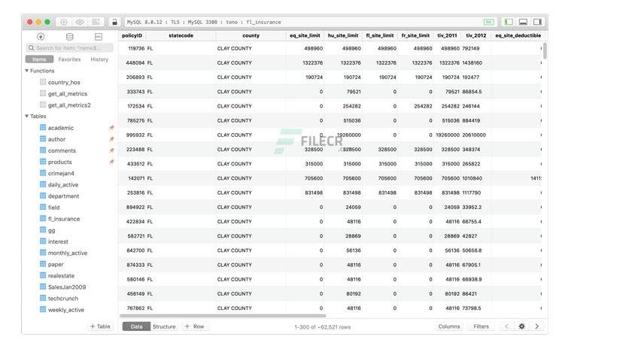Go to the previous page arrow

pyautogui.click(x=506, y=326)
